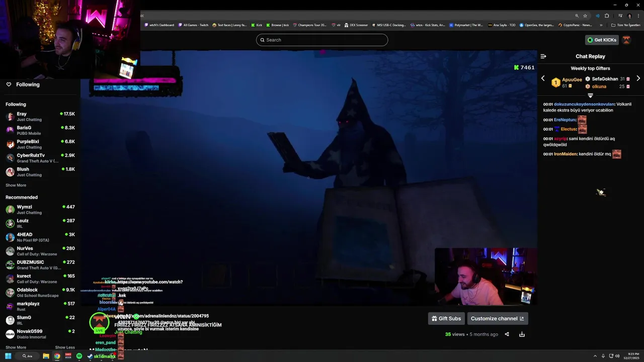Show previous weekly top gifters
The image size is (644, 362).
click(x=543, y=78)
